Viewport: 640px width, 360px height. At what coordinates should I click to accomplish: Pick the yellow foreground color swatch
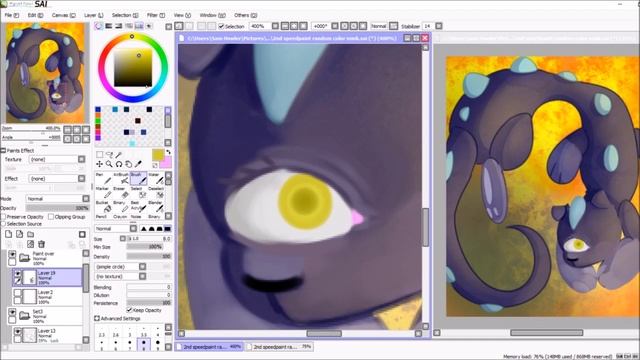[x=157, y=155]
